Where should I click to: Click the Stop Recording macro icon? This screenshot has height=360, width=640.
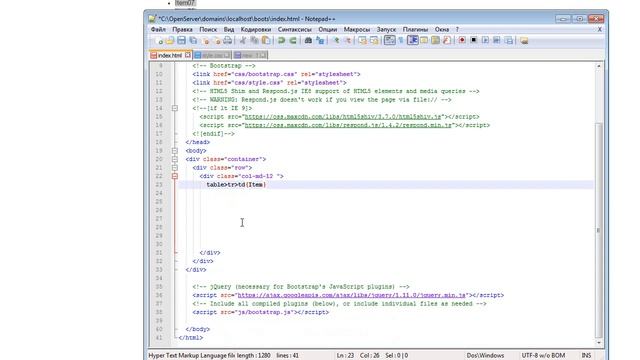point(473,40)
